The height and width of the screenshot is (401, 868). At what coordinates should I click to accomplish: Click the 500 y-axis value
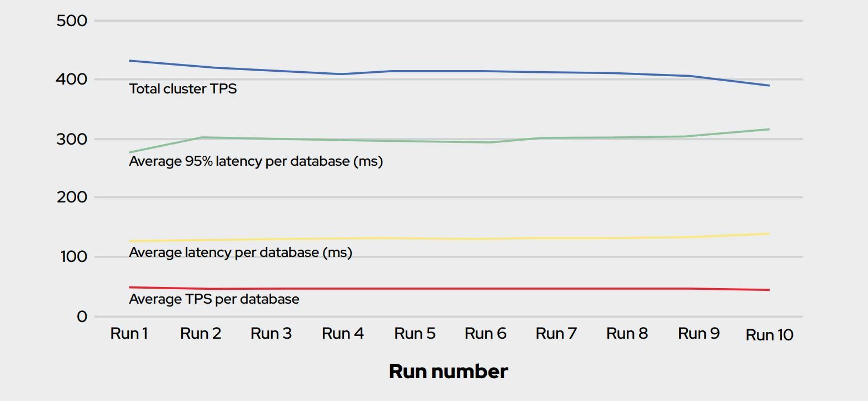(x=72, y=21)
